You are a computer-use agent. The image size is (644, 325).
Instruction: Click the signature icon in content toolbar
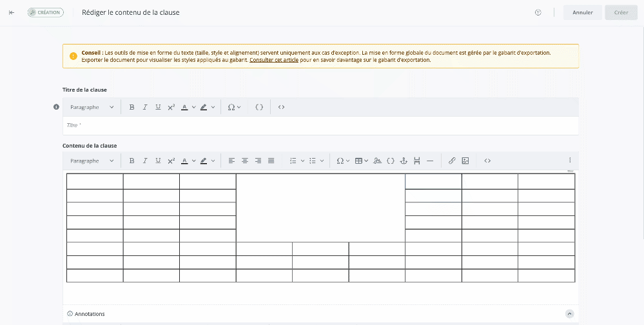(x=378, y=161)
